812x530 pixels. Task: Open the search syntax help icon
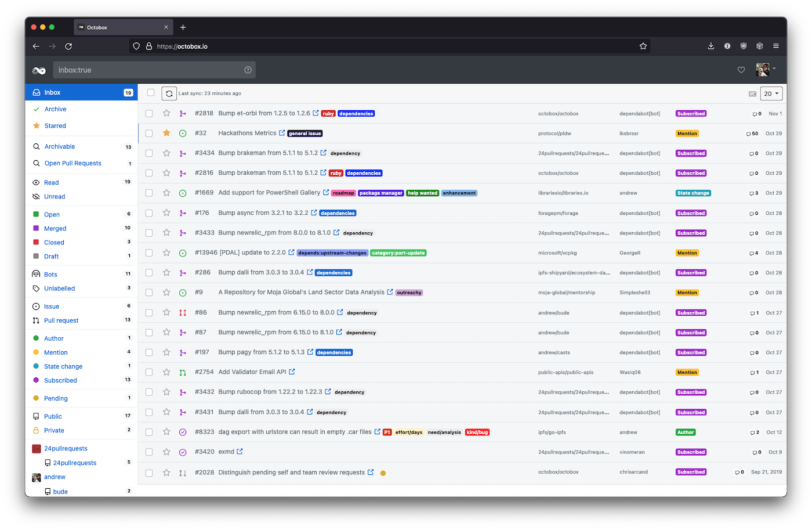[248, 69]
